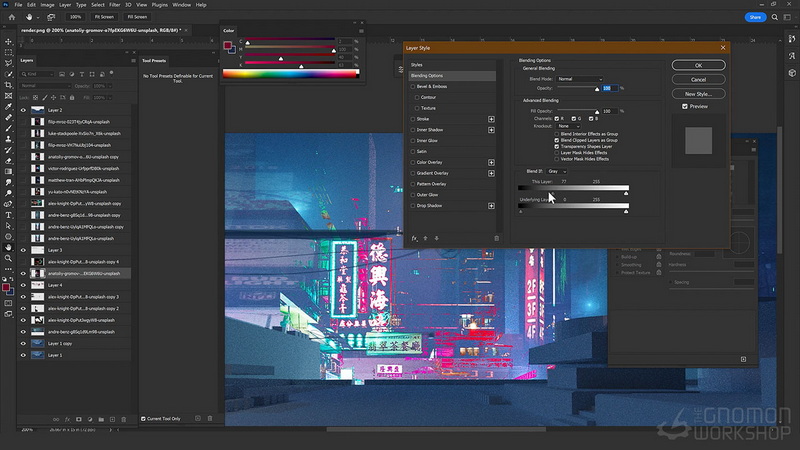This screenshot has height=450, width=800.
Task: Click the Share button
Action: point(755,17)
